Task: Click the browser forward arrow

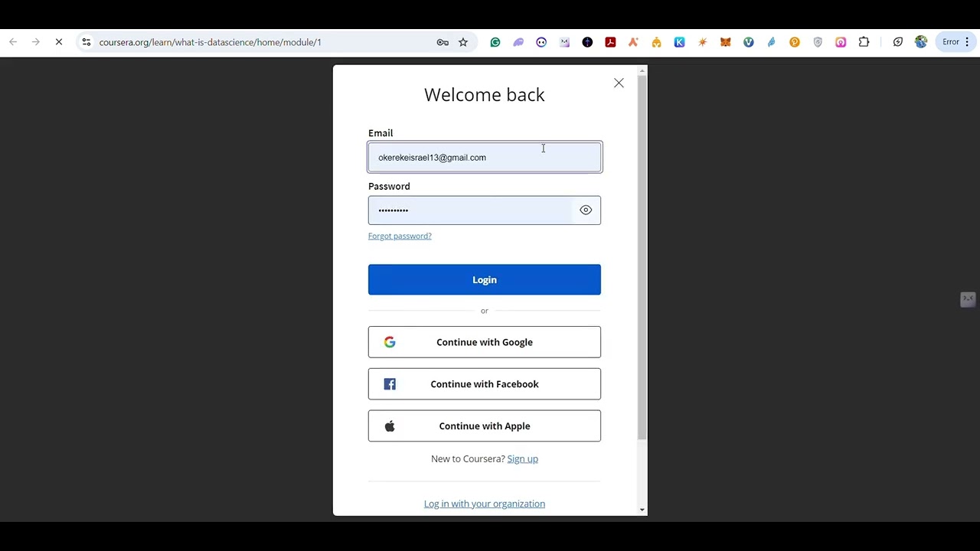Action: coord(35,42)
